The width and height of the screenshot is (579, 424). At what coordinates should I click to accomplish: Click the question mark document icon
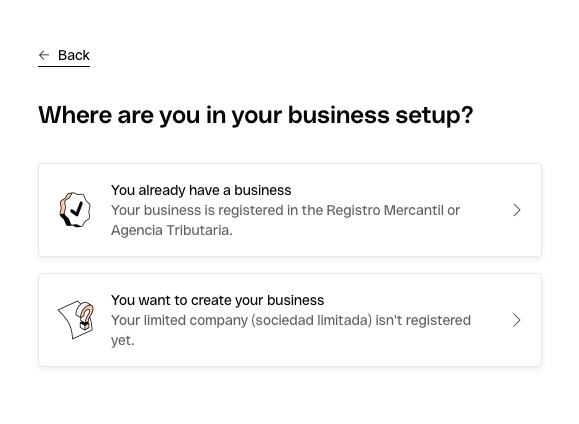click(76, 320)
